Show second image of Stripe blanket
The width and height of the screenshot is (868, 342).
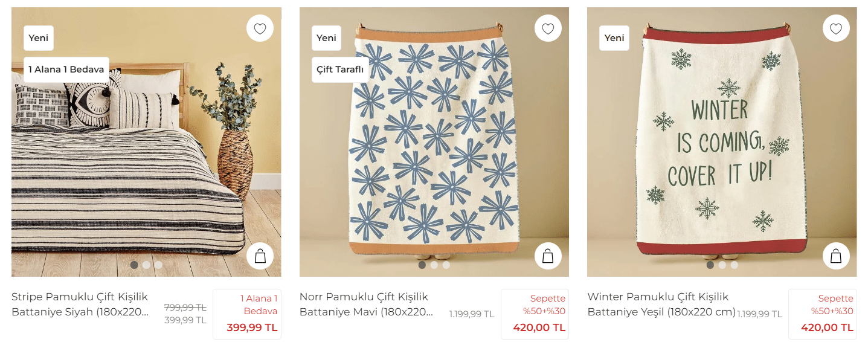(x=146, y=265)
